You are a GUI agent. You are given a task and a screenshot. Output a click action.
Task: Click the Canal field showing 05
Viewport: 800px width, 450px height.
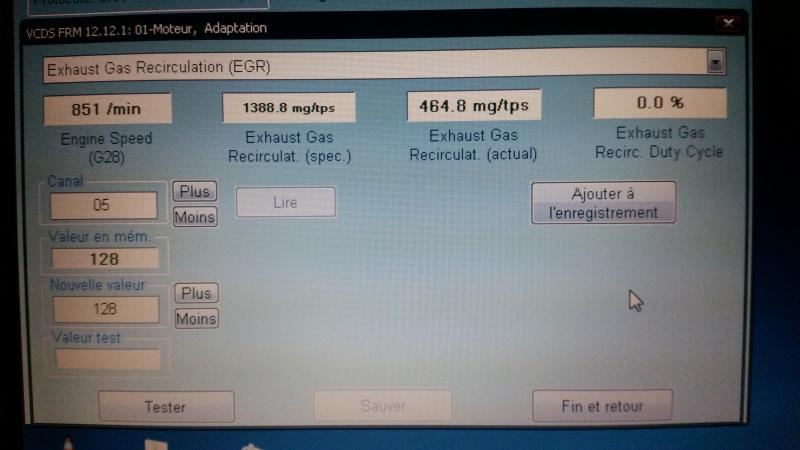pyautogui.click(x=104, y=205)
